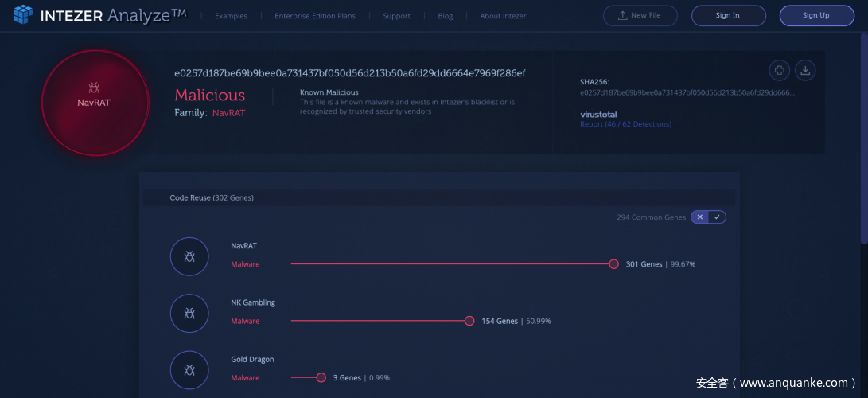Click the NK Gambling malware bug icon
This screenshot has width=868, height=398.
(x=189, y=313)
